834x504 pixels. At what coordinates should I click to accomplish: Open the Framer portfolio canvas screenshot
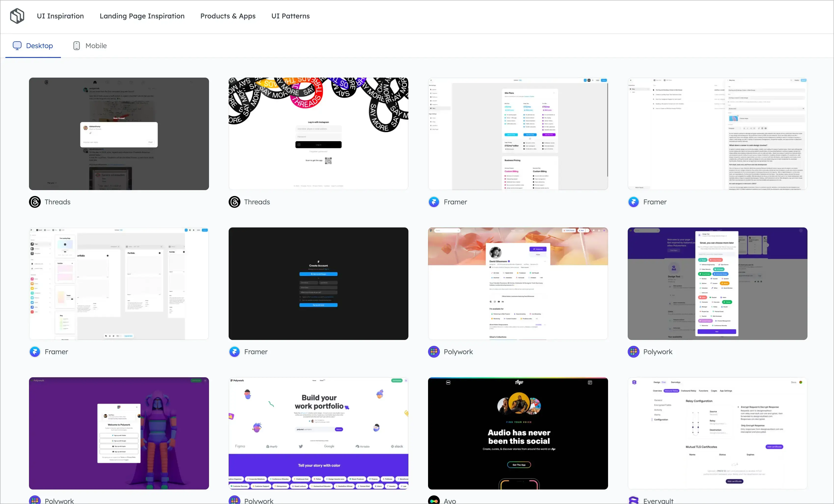[119, 284]
